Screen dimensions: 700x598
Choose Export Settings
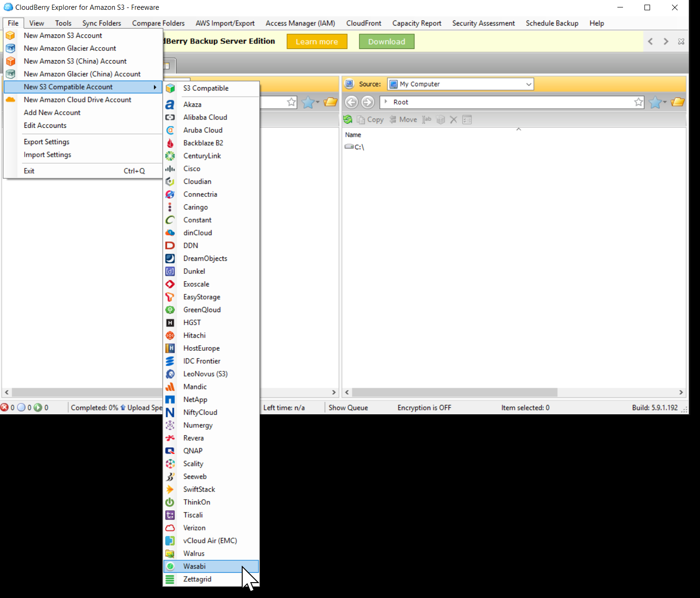[x=47, y=142]
